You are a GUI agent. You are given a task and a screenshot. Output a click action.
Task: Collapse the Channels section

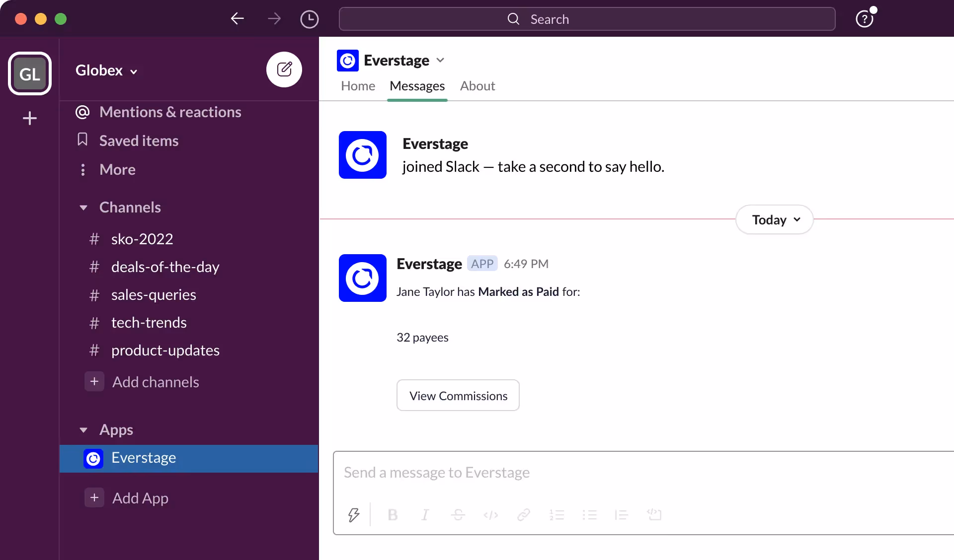[x=83, y=208]
